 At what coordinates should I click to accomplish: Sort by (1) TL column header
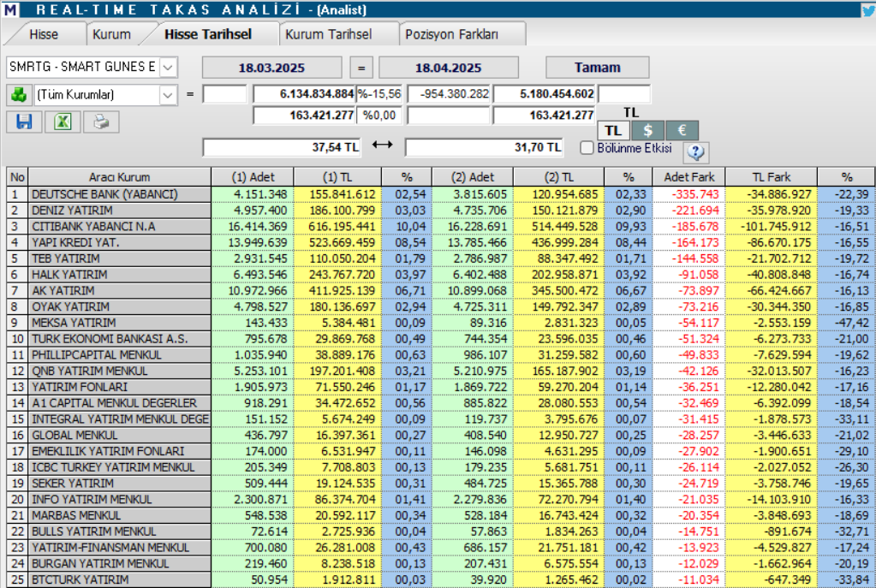(337, 177)
